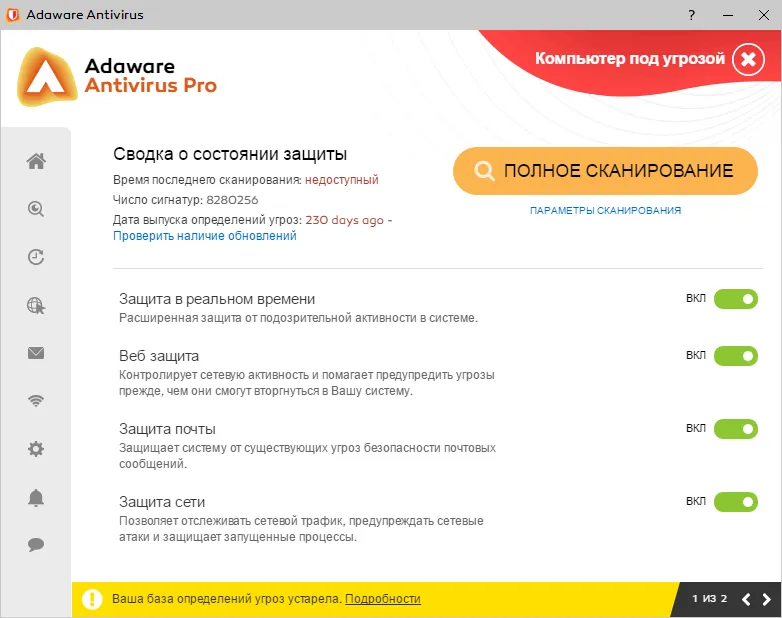Click Защита сети title
The width and height of the screenshot is (782, 618).
[162, 502]
